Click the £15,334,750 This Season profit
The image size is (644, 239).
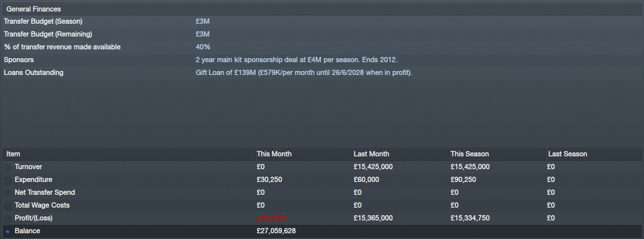(x=470, y=218)
